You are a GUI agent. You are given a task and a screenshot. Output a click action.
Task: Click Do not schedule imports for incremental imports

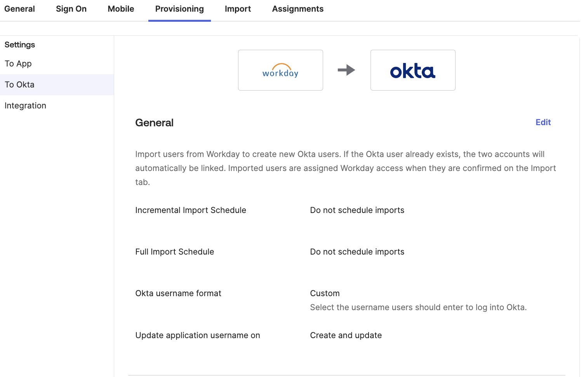357,210
